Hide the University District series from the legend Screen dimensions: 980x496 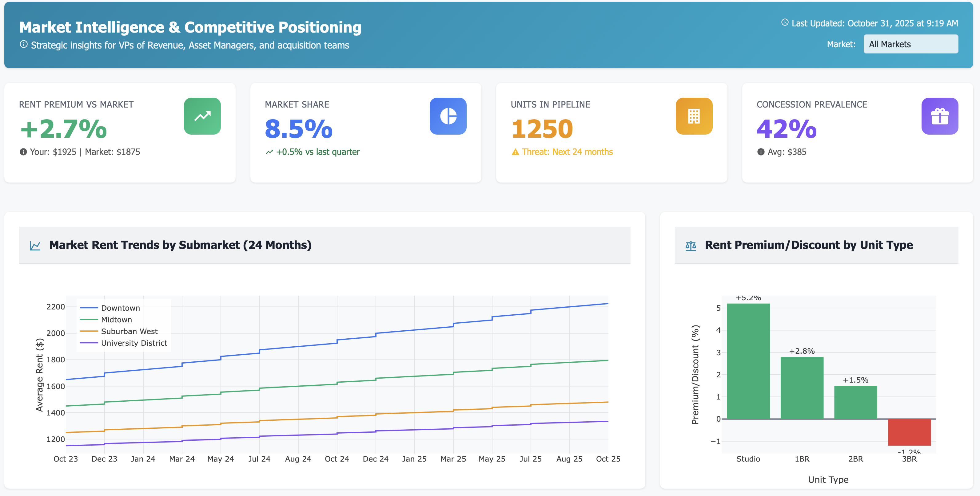tap(133, 343)
